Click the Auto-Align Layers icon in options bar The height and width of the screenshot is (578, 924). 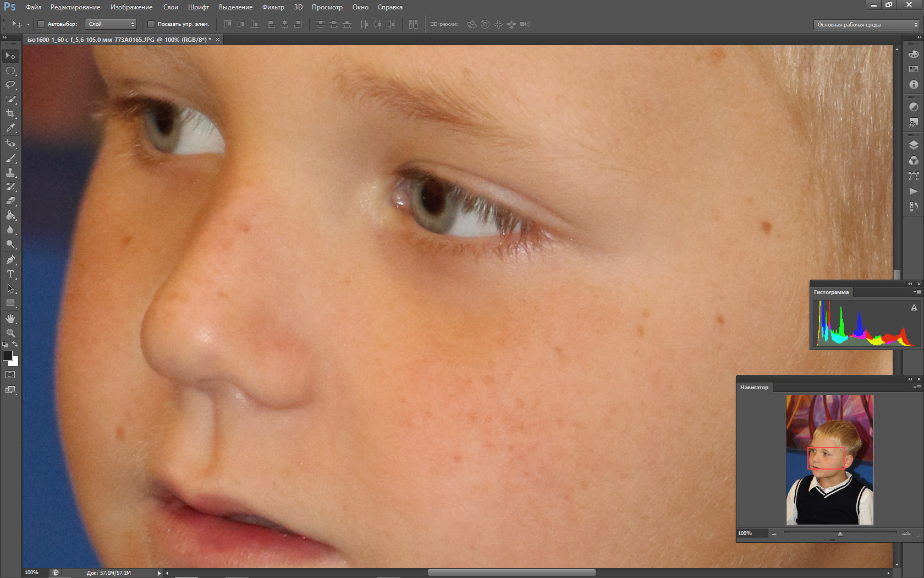[x=413, y=24]
